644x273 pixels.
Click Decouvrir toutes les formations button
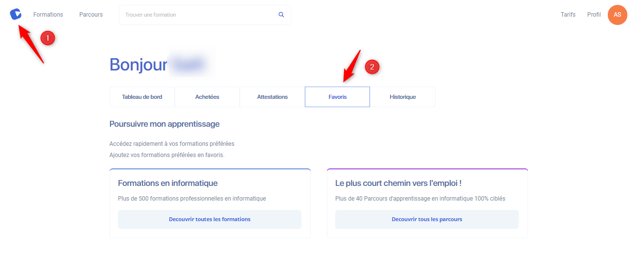coord(209,219)
